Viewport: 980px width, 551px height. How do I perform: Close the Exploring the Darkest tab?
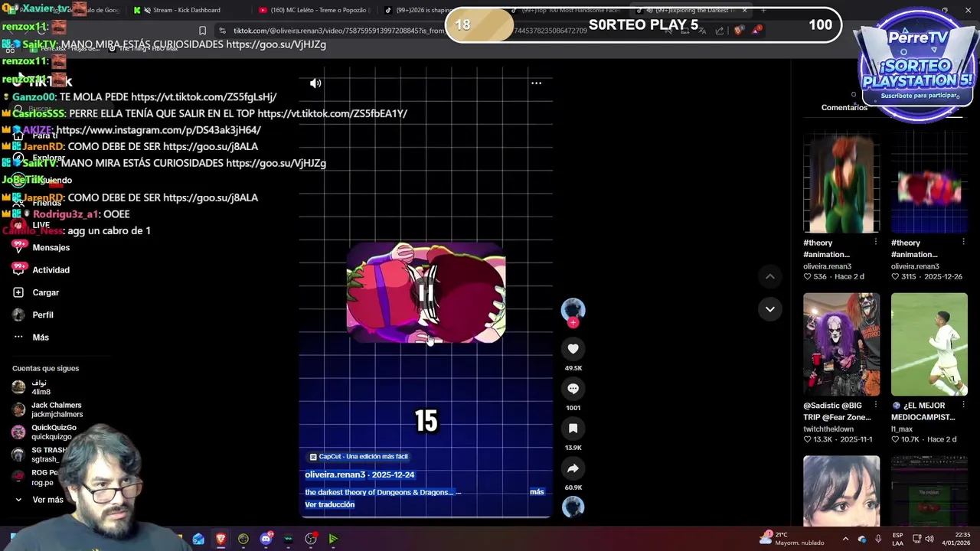tap(744, 10)
